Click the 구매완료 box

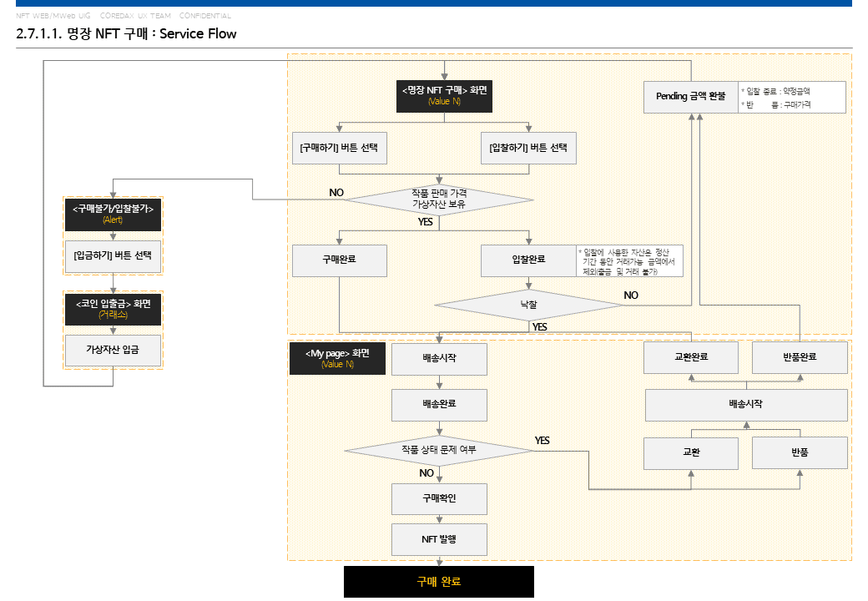point(340,260)
